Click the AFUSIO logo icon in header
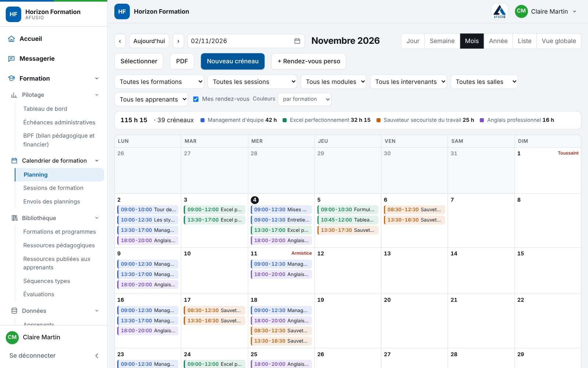Image resolution: width=588 pixels, height=368 pixels. (500, 11)
